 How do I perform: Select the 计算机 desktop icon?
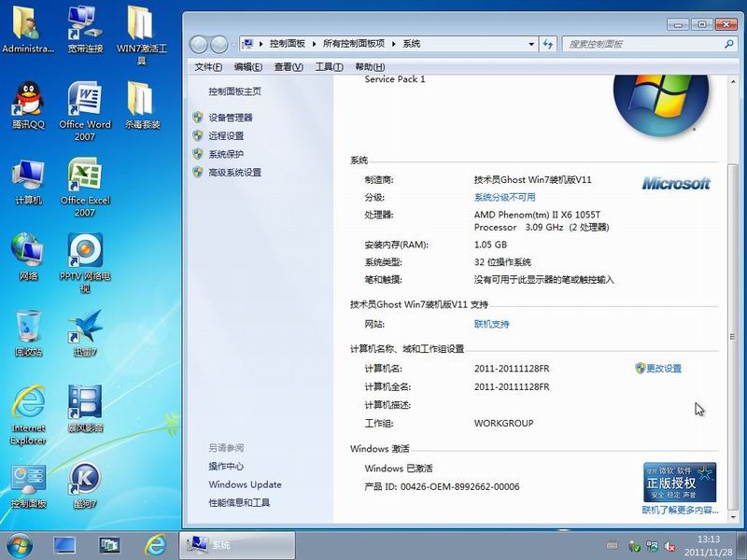click(x=28, y=181)
